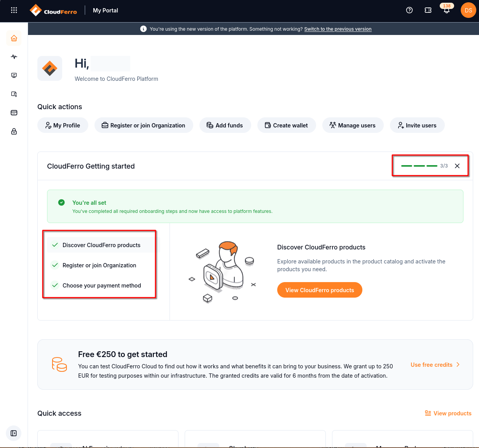Select Choose your payment method step
The height and width of the screenshot is (448, 479).
coord(101,285)
